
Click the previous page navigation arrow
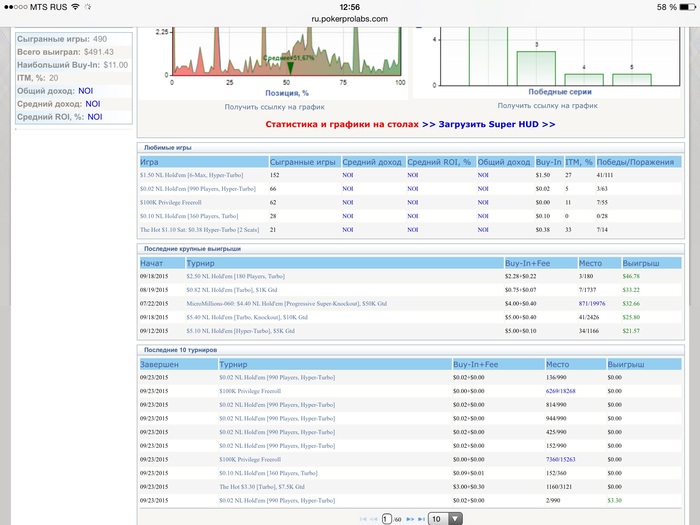click(373, 519)
